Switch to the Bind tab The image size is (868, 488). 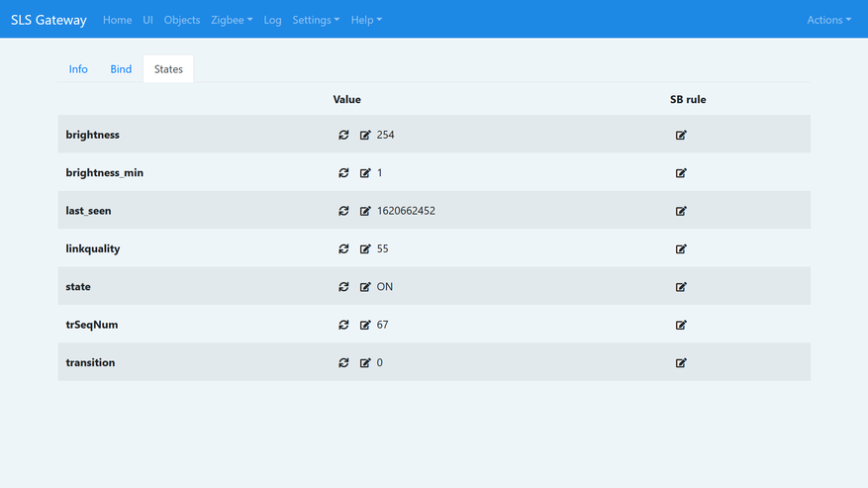pos(121,68)
